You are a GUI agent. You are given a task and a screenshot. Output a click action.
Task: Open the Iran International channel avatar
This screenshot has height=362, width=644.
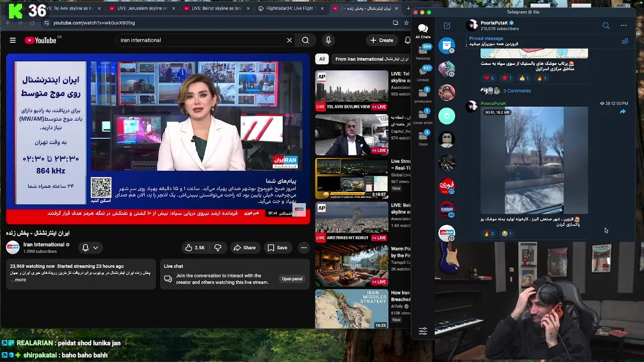[x=13, y=247]
